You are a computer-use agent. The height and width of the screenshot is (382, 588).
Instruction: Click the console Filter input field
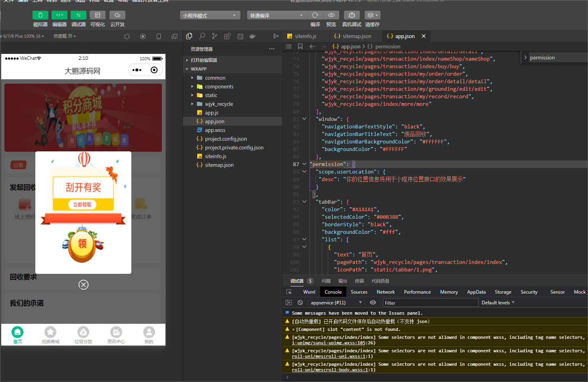[430, 303]
